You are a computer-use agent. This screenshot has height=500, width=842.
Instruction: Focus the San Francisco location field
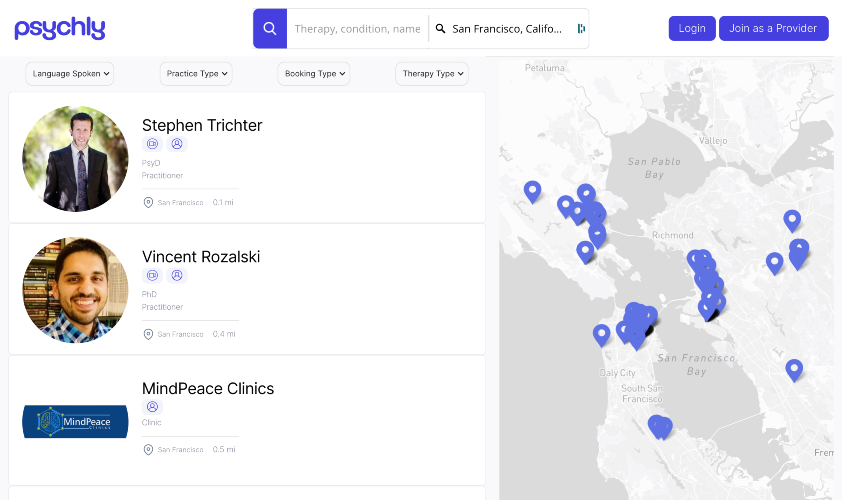click(507, 28)
